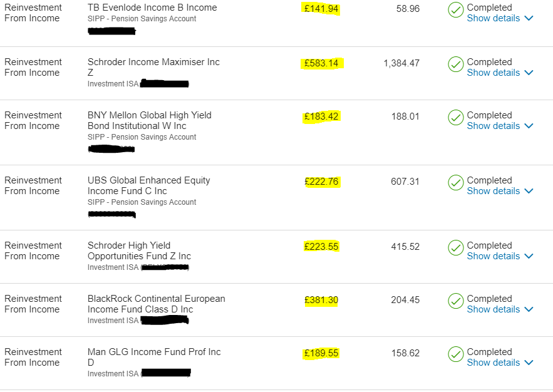Select the highlighted £141.94 amount
The image size is (553, 392).
pyautogui.click(x=321, y=9)
